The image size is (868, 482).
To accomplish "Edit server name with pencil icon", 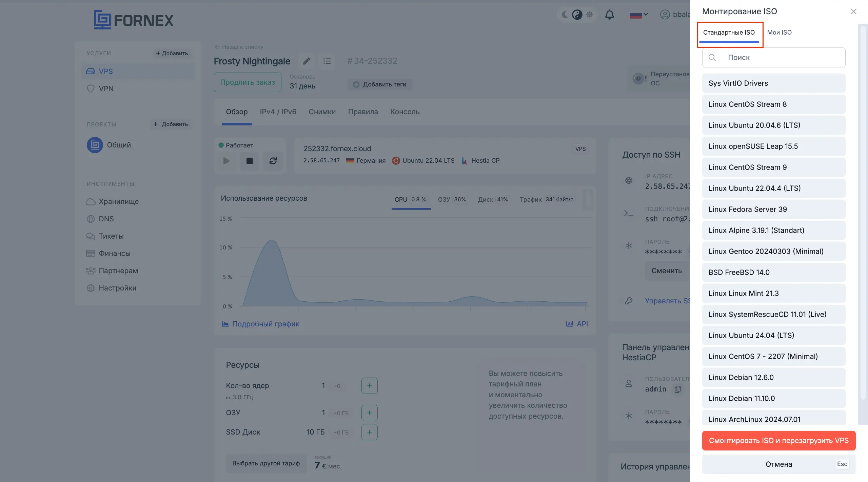I will [x=307, y=61].
